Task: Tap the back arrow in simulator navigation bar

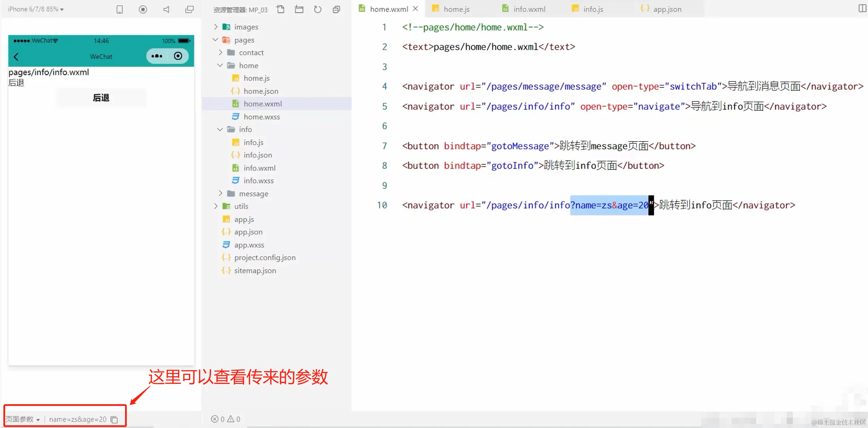Action: point(16,56)
